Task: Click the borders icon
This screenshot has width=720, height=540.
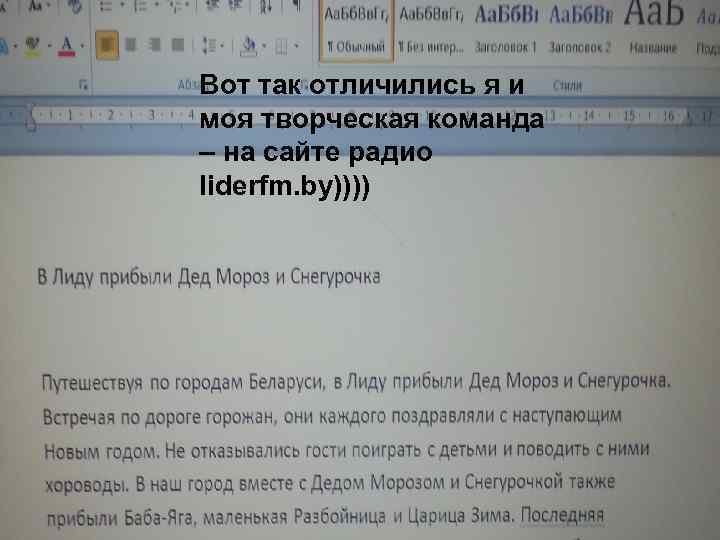Action: [281, 46]
